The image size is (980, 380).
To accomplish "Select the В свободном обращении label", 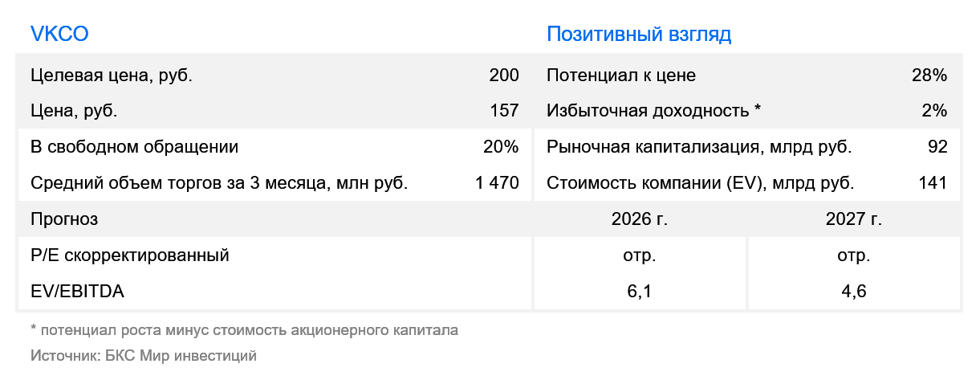I will click(x=134, y=147).
